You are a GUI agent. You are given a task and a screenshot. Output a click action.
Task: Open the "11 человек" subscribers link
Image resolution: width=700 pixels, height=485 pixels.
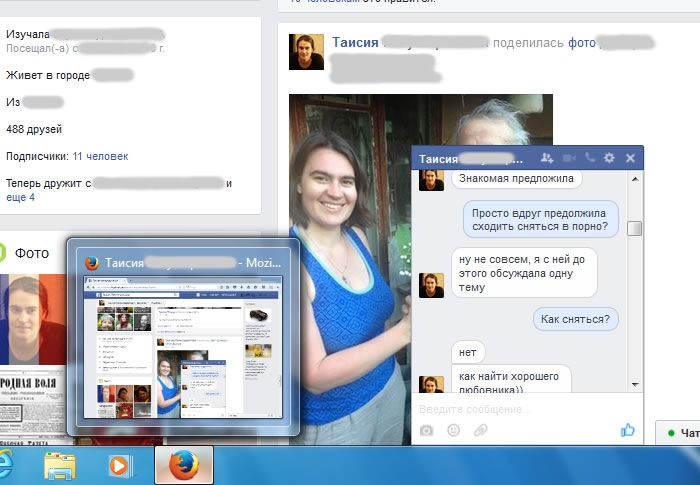[100, 156]
